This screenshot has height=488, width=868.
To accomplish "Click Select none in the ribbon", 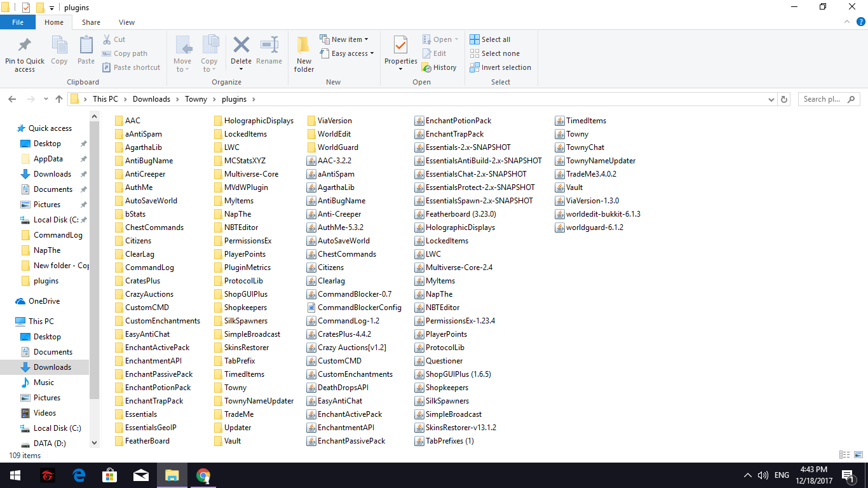I will [x=494, y=53].
